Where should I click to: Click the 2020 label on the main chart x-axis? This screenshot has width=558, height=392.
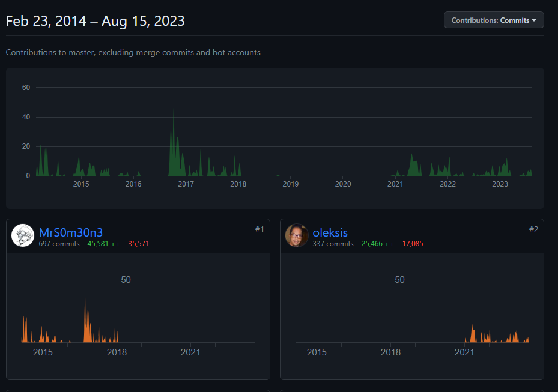pyautogui.click(x=343, y=184)
